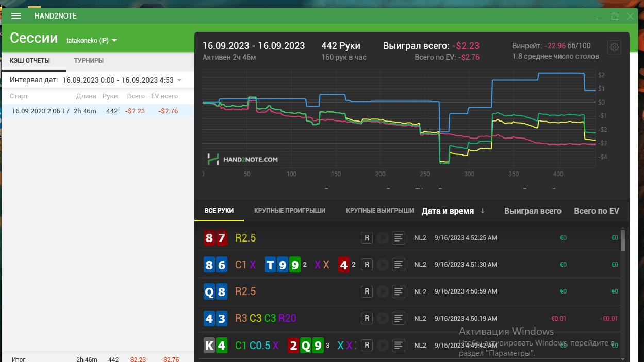The height and width of the screenshot is (362, 644).
Task: Click R button for the 86 hand
Action: click(367, 265)
